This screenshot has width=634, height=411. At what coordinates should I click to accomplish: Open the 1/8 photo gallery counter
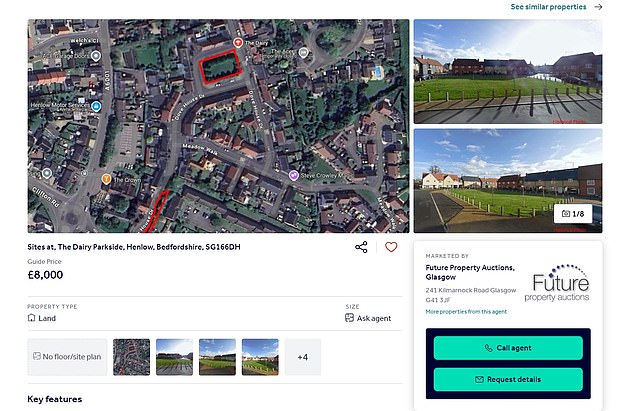573,214
